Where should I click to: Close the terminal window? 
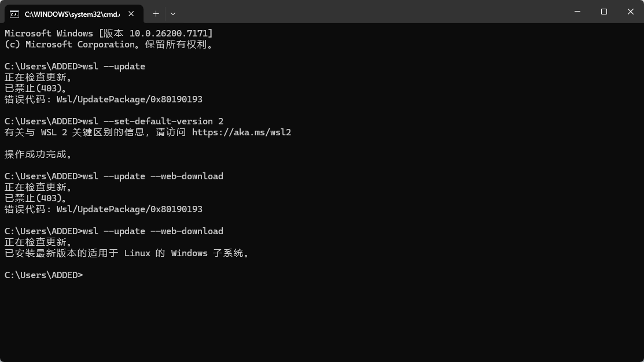[631, 12]
